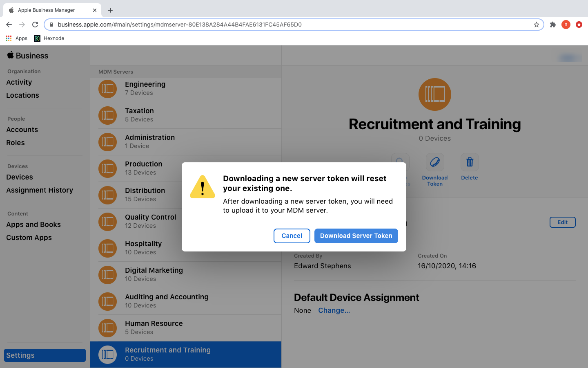Click the large Recruitment and Training server icon
This screenshot has width=588, height=368.
pos(435,94)
